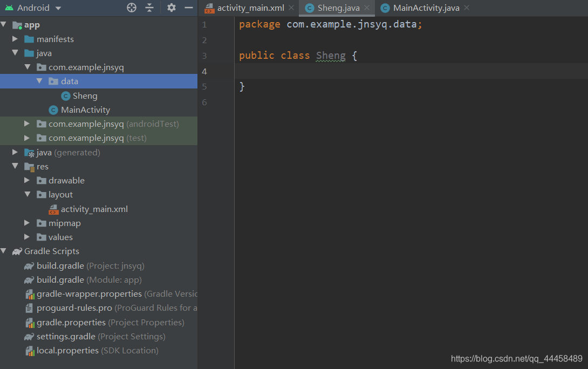This screenshot has width=588, height=369.
Task: Open proguard-rules.pro file
Action: pyautogui.click(x=117, y=308)
